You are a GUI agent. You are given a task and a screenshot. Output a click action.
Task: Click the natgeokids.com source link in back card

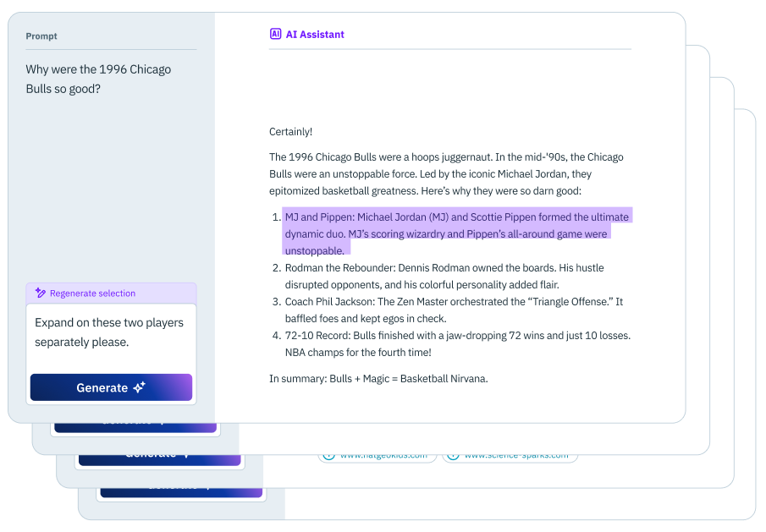pyautogui.click(x=377, y=457)
